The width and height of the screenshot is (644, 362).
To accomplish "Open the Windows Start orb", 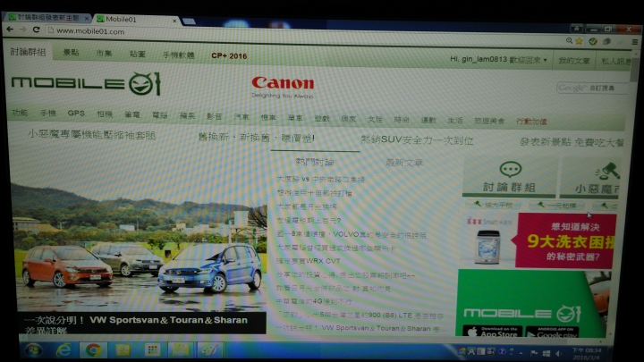I will click(x=33, y=350).
